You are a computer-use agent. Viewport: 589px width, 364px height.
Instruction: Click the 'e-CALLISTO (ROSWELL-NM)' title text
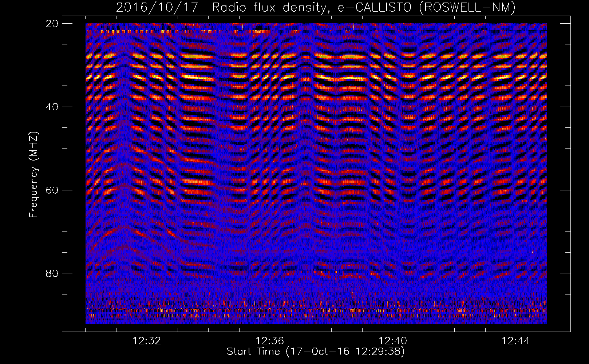[427, 7]
